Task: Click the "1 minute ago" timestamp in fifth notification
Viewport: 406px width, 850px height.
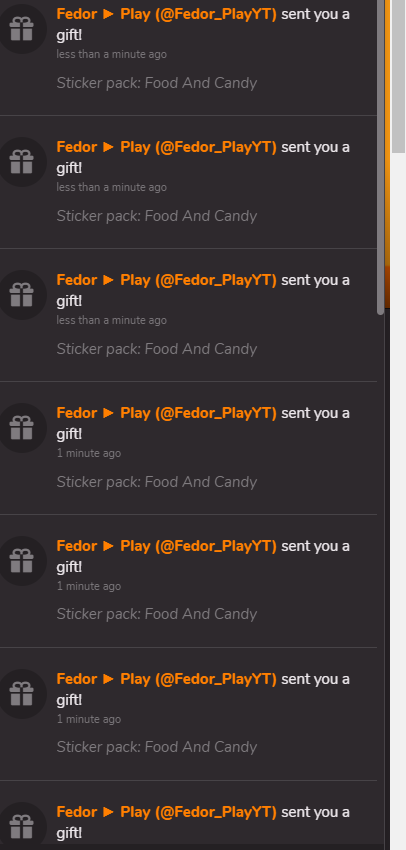Action: 89,586
